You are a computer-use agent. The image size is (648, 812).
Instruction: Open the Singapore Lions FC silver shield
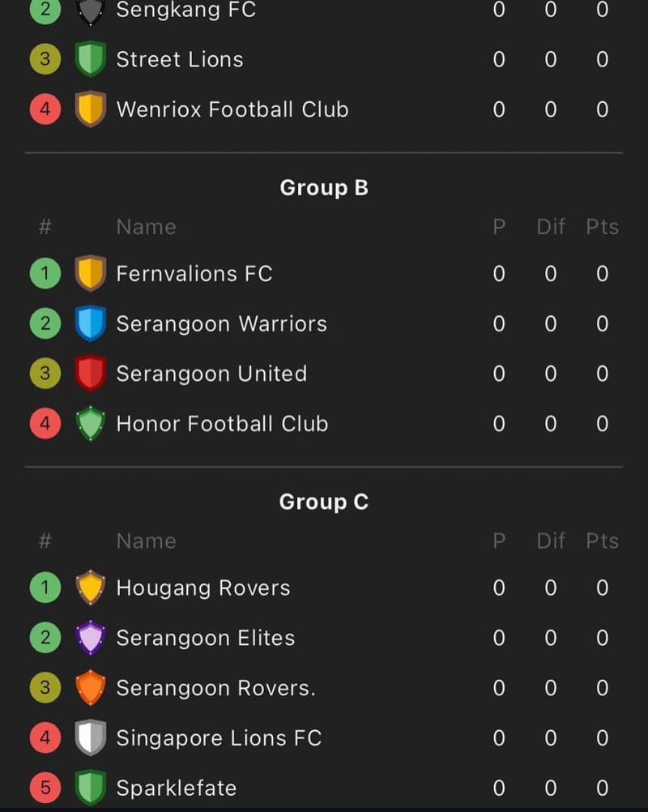(x=91, y=738)
